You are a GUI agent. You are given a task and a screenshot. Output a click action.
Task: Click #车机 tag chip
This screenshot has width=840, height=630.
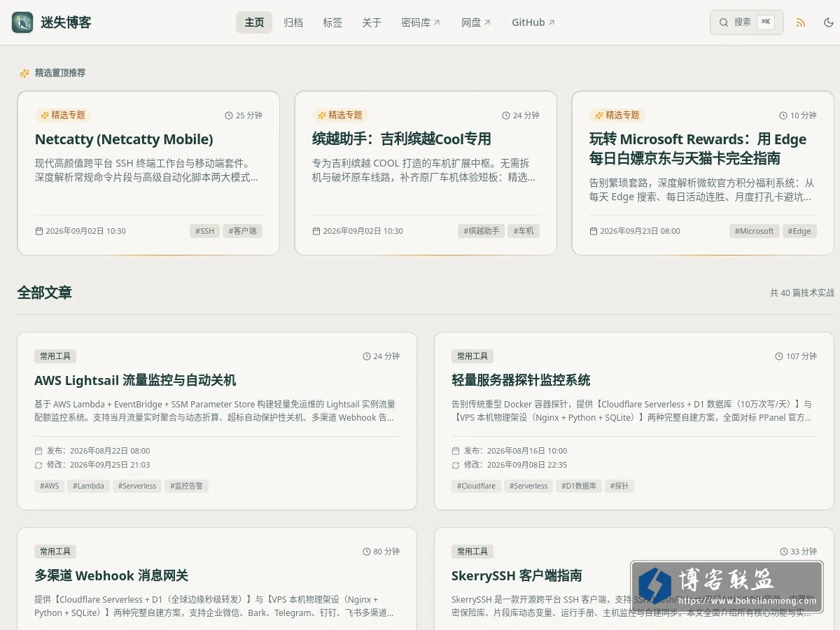(524, 231)
